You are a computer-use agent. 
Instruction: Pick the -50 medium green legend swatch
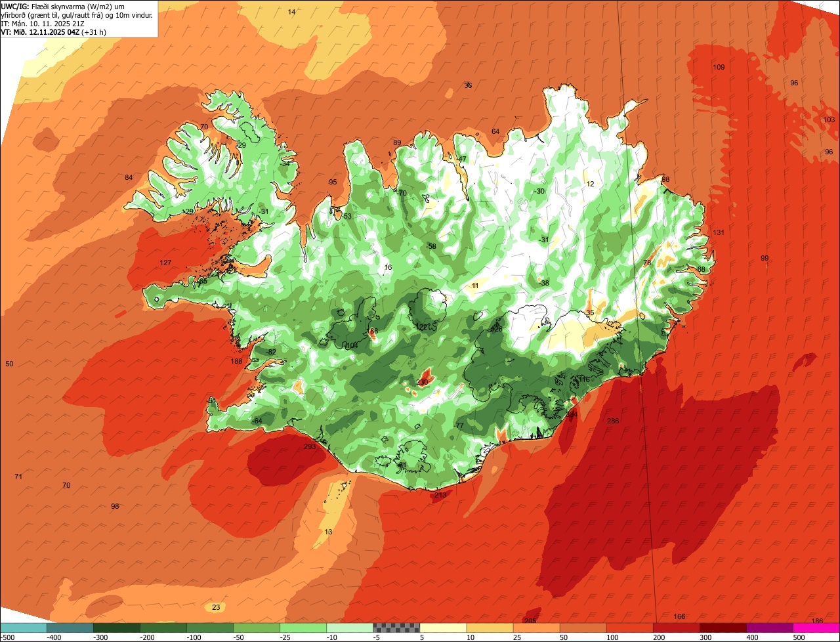(x=257, y=628)
